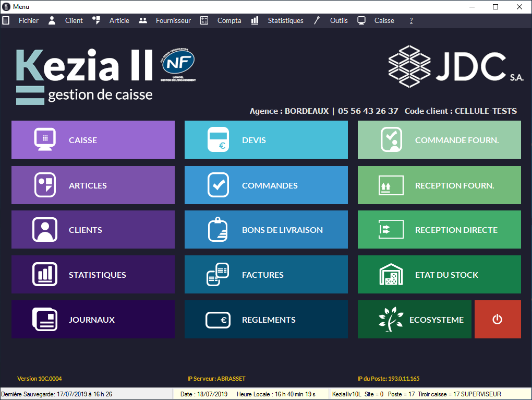Open the Compta menu

tap(229, 20)
